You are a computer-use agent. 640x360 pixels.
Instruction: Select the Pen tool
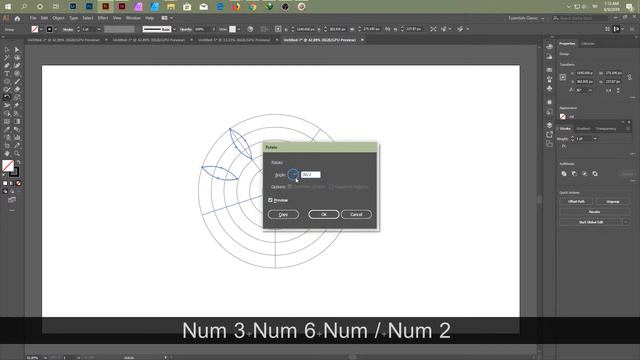tap(7, 65)
